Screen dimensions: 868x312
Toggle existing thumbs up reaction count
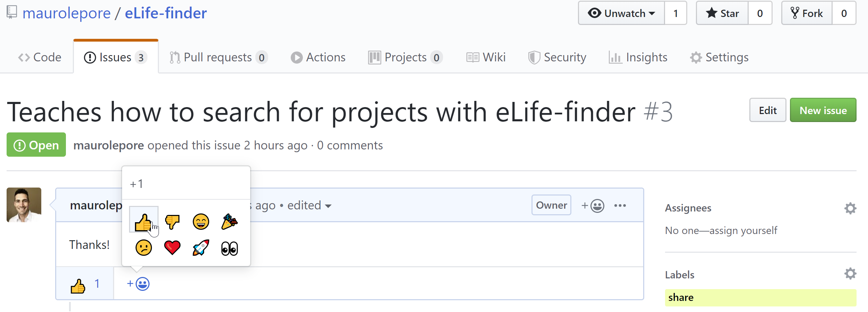click(85, 284)
